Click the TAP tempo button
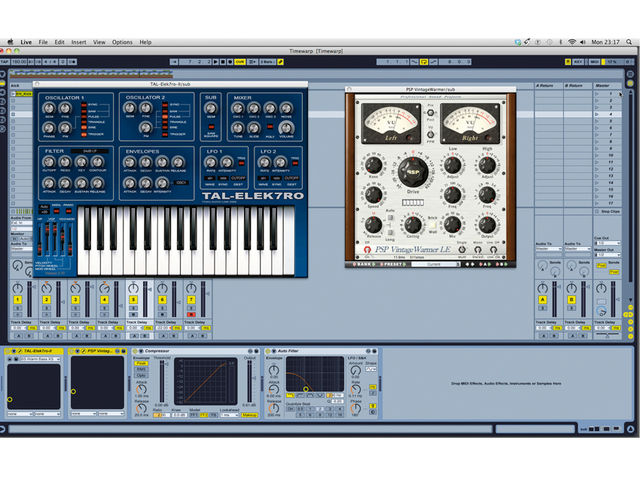This screenshot has height=480, width=640. click(x=4, y=62)
